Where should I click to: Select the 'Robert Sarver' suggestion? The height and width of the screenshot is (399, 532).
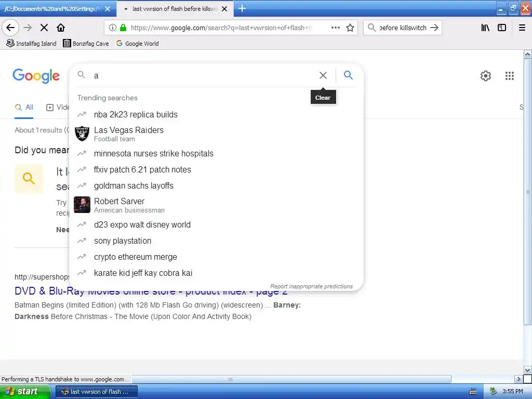pos(216,205)
